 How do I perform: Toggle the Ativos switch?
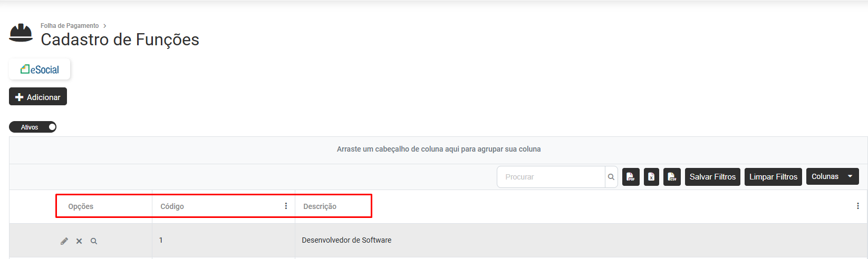33,127
